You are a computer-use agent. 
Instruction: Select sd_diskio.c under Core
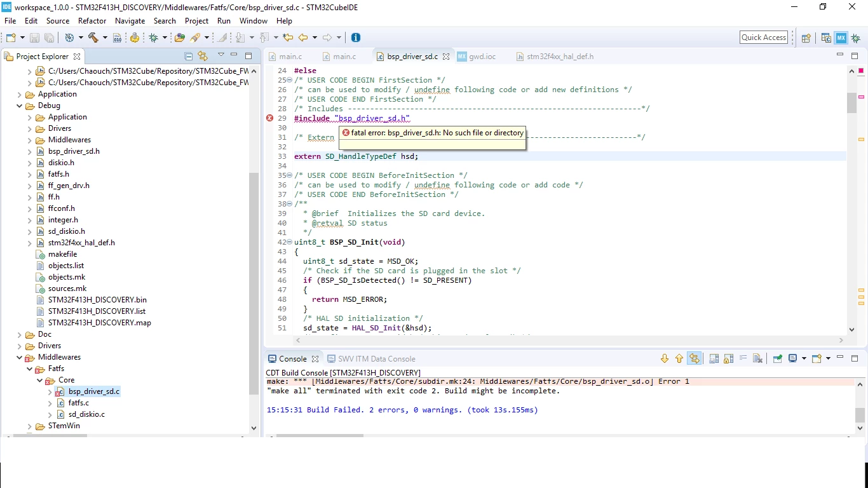(86, 414)
